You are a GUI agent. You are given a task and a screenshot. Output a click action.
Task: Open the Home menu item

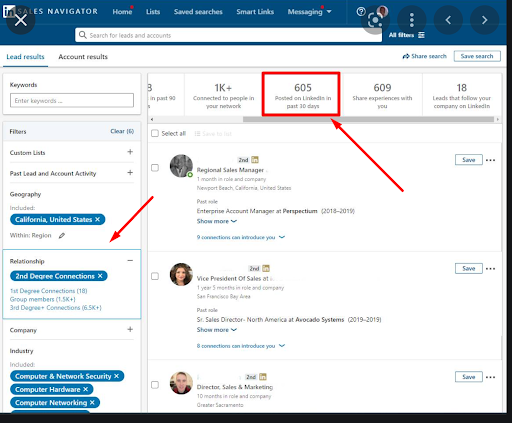tap(122, 12)
